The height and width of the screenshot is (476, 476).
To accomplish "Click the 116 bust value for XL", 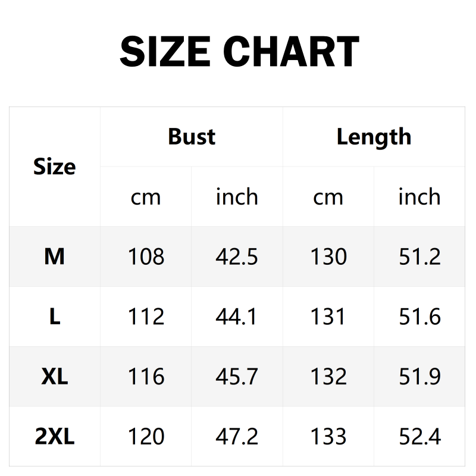I will coord(146,377).
